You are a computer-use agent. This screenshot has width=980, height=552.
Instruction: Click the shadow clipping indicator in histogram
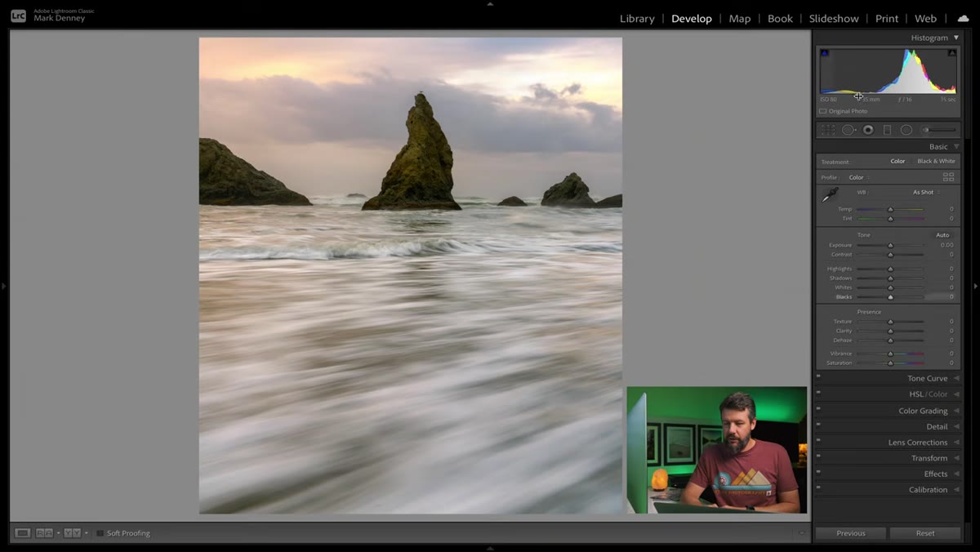point(824,53)
